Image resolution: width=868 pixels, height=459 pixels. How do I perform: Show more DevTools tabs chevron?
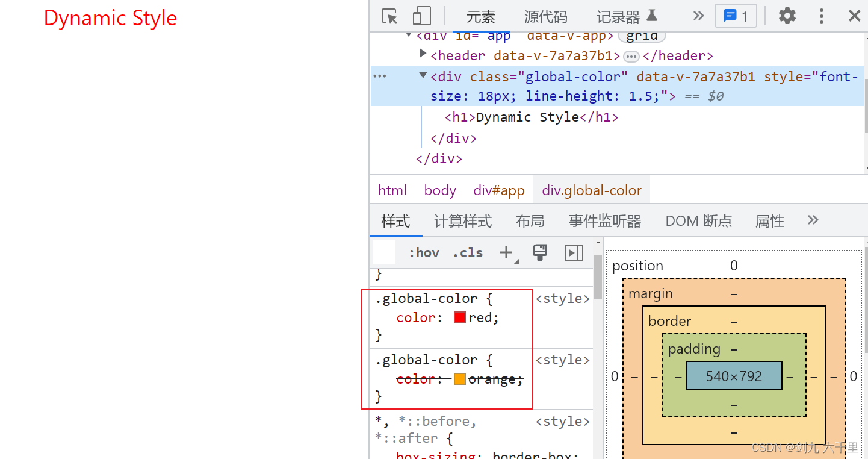698,16
